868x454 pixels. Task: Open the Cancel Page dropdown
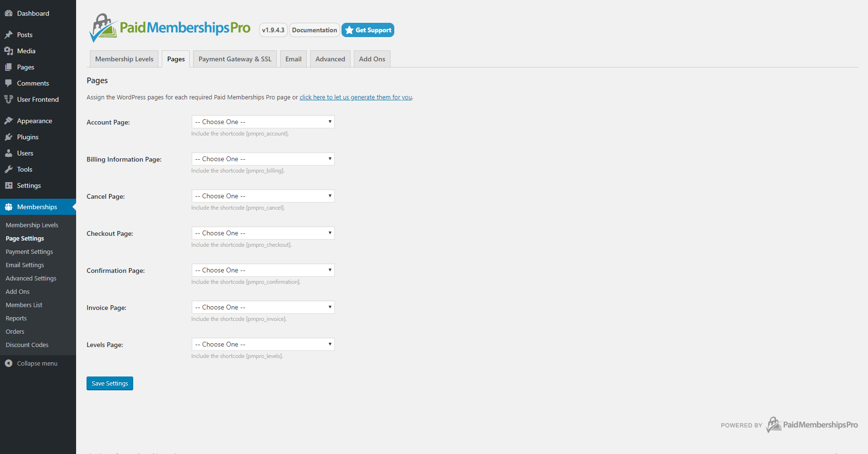click(263, 196)
